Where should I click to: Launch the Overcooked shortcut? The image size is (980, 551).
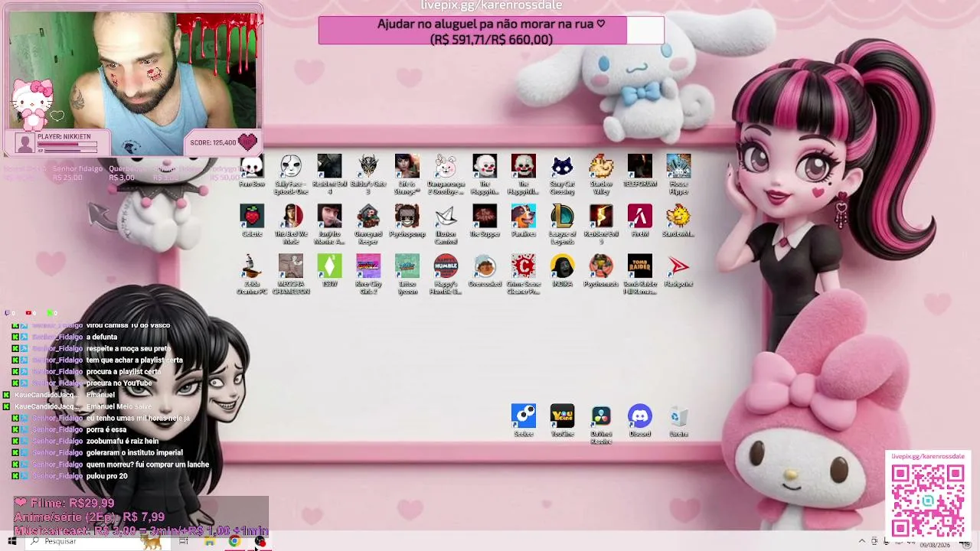tap(485, 271)
